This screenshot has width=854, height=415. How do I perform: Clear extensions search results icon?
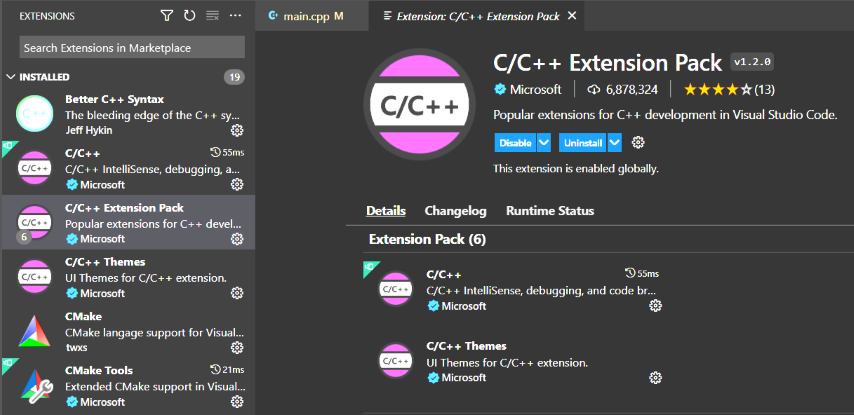(212, 16)
